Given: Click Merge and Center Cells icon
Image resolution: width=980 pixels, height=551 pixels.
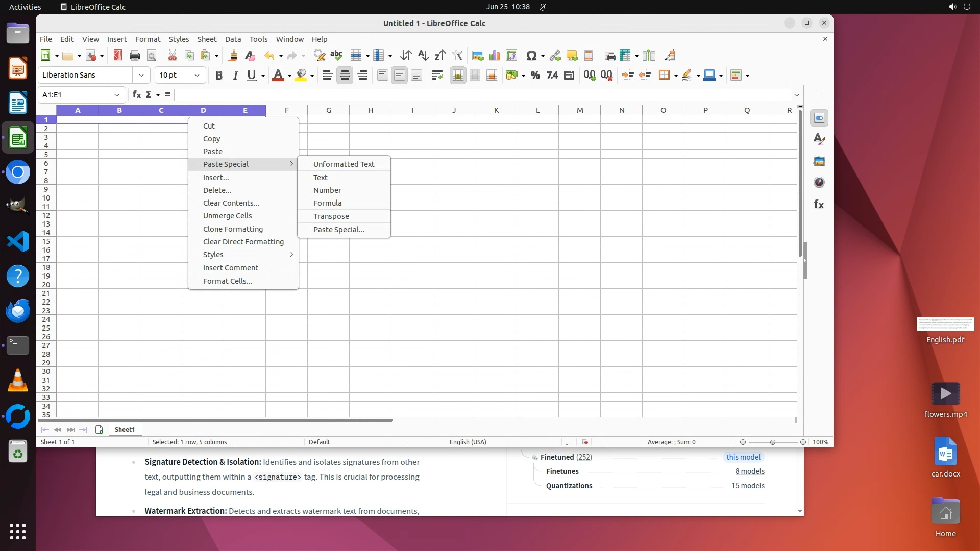Looking at the screenshot, I should point(458,76).
